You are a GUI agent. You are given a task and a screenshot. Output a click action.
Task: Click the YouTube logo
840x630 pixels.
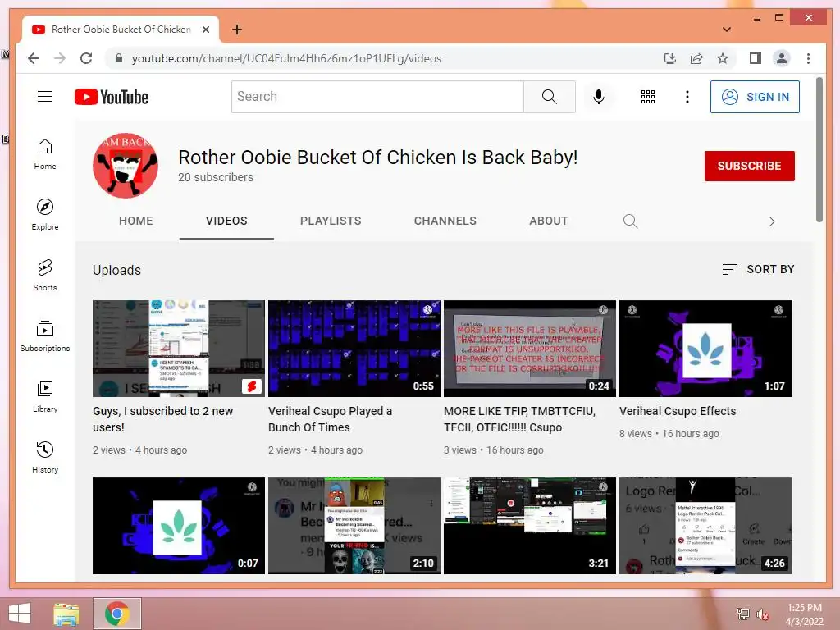click(x=112, y=97)
